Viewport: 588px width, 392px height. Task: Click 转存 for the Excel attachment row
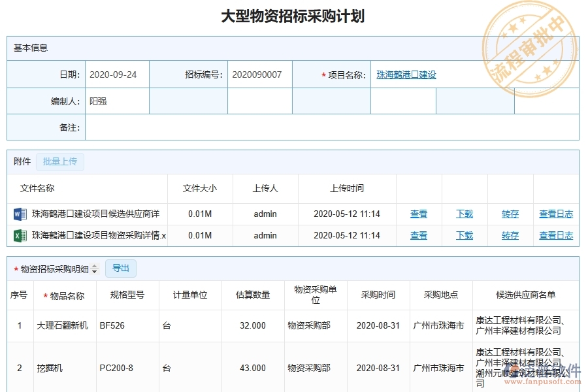point(510,235)
